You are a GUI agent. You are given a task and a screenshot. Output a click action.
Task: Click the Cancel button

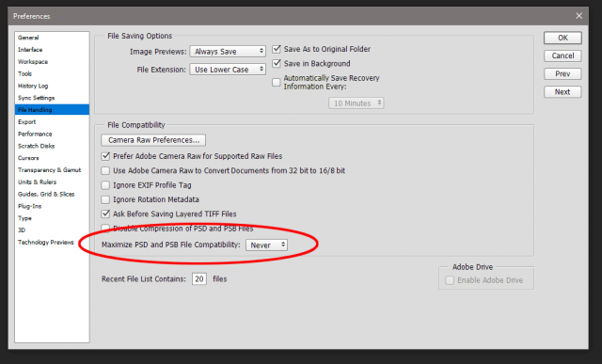point(562,55)
